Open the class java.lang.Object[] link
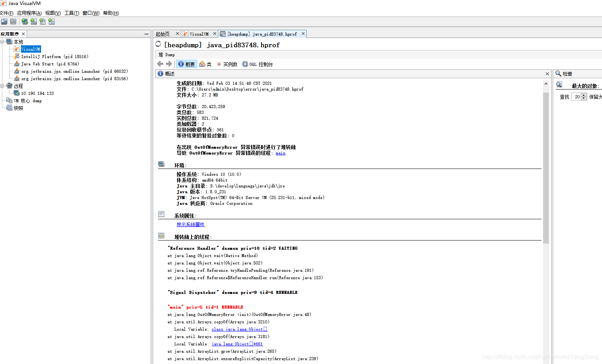 pyautogui.click(x=239, y=329)
